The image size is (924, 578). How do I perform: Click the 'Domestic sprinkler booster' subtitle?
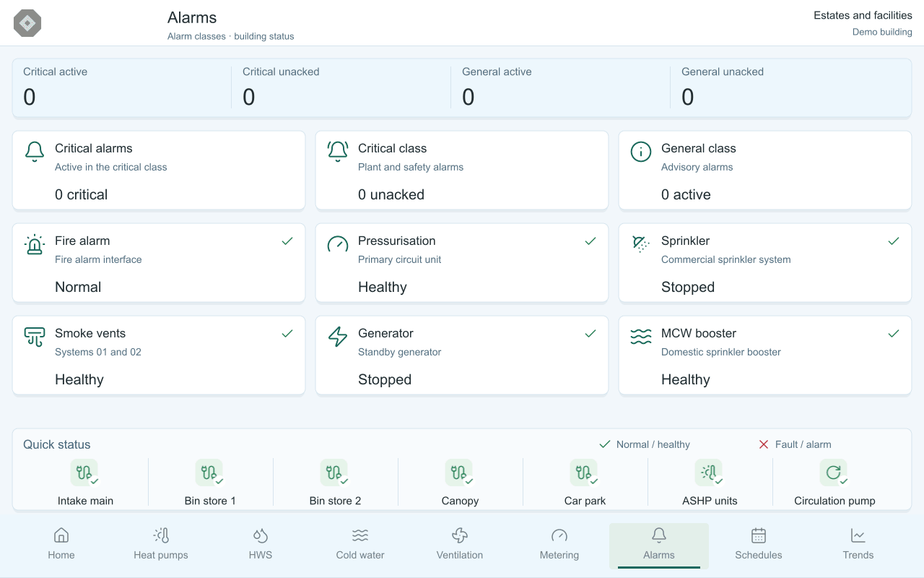tap(721, 352)
